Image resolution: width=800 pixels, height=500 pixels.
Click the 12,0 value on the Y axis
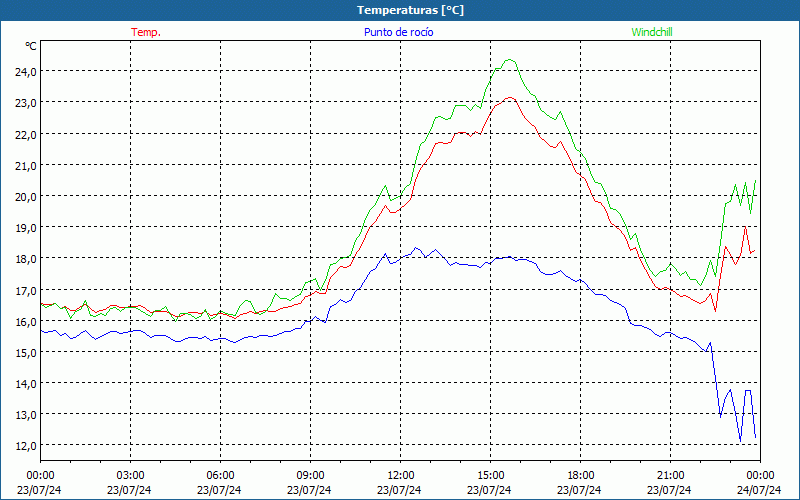[x=26, y=446]
